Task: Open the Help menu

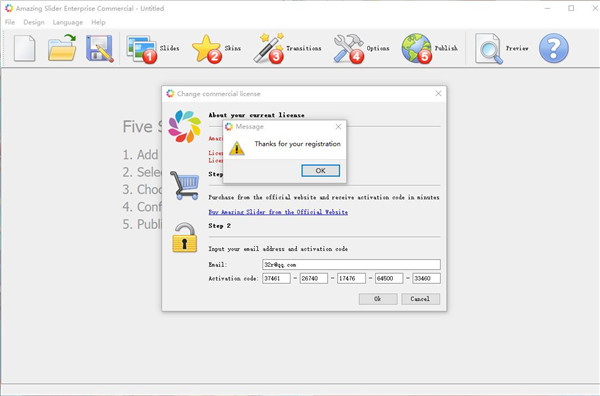Action: point(98,22)
